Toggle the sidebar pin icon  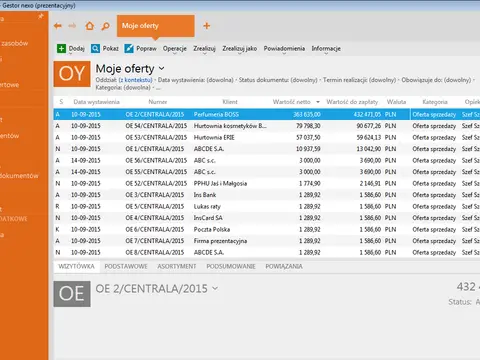(x=41, y=16)
